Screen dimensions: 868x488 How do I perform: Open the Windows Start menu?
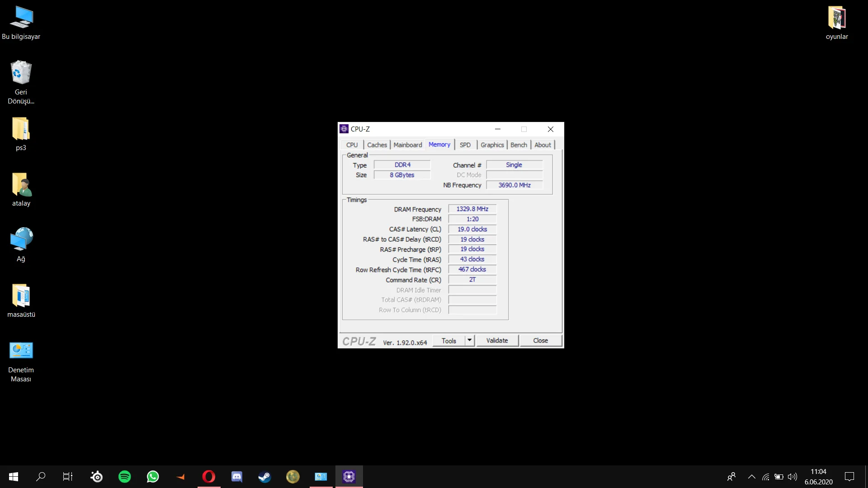pyautogui.click(x=14, y=477)
